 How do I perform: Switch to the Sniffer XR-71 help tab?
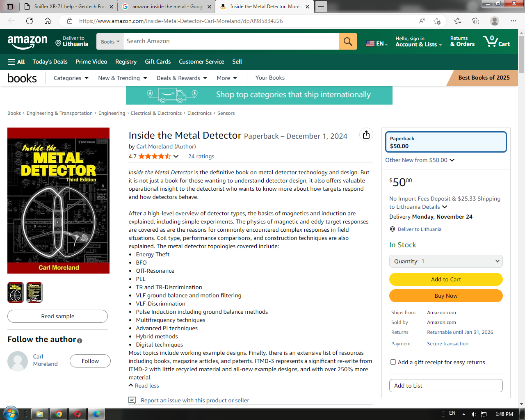click(x=68, y=7)
